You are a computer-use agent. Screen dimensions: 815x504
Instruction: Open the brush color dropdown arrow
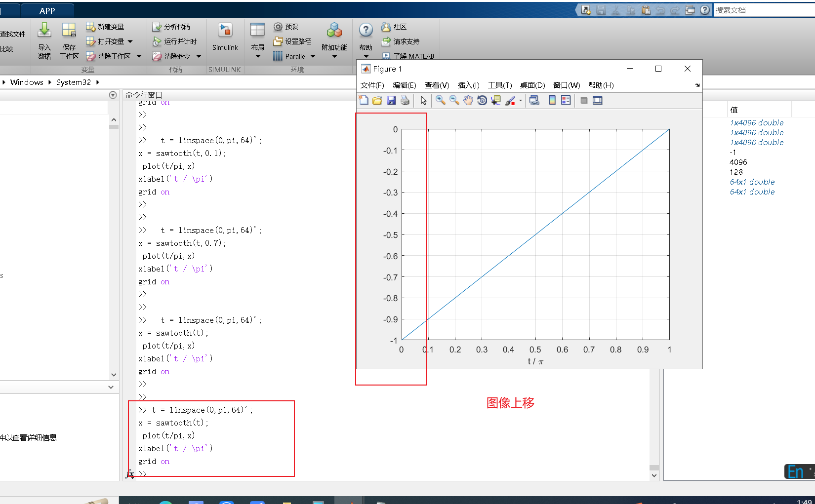(x=521, y=101)
